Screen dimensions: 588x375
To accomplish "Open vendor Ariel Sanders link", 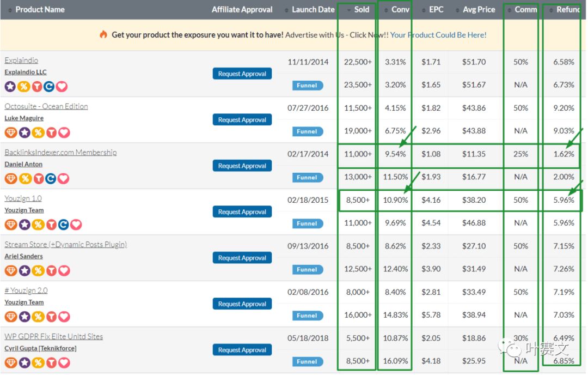I will (x=23, y=256).
